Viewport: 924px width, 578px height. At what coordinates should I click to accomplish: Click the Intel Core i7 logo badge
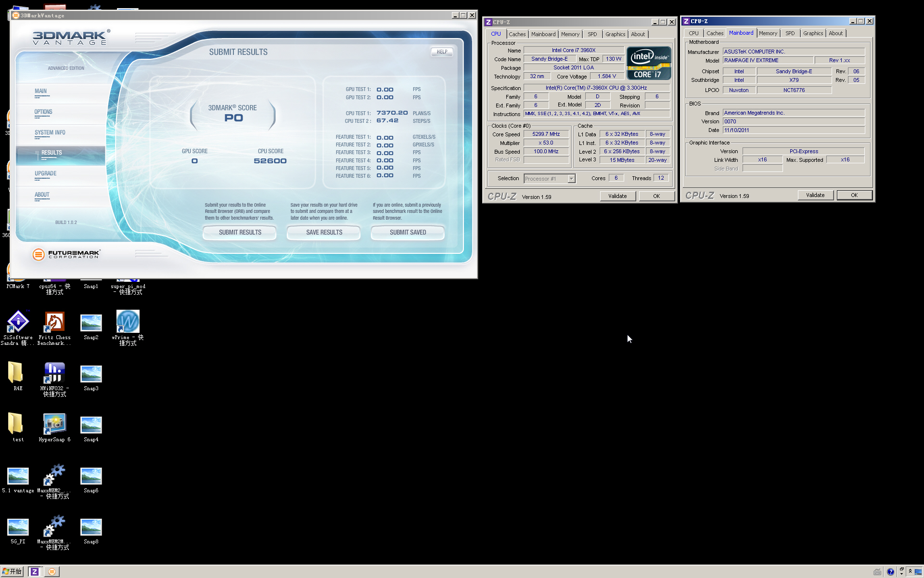[x=648, y=63]
